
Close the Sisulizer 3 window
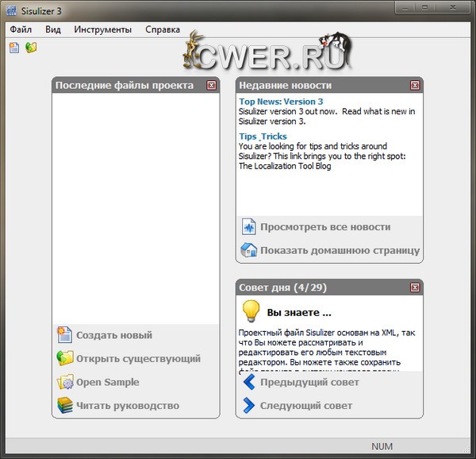point(453,8)
